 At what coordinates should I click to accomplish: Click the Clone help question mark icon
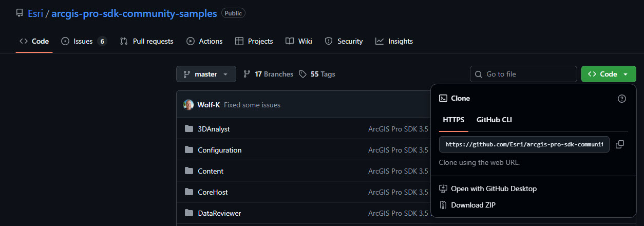[622, 99]
